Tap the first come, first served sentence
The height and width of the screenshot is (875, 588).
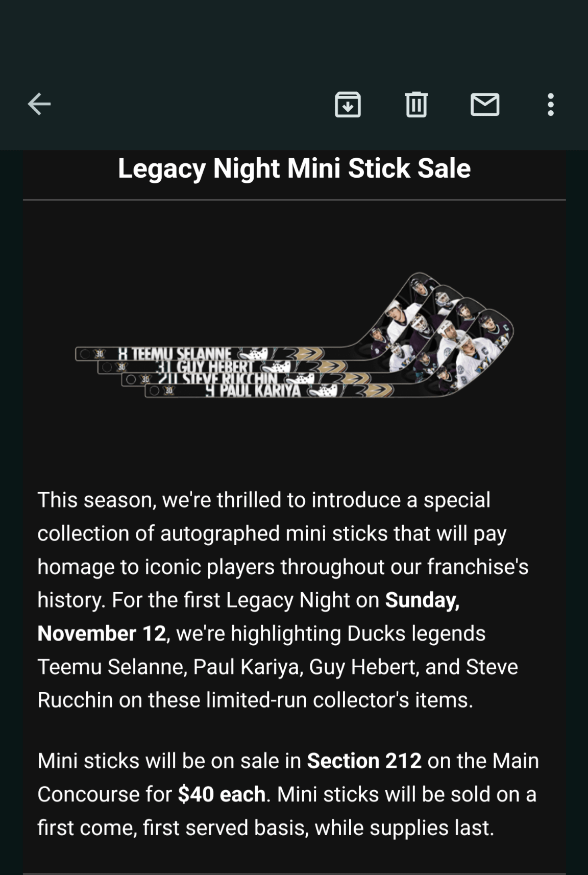pyautogui.click(x=265, y=828)
